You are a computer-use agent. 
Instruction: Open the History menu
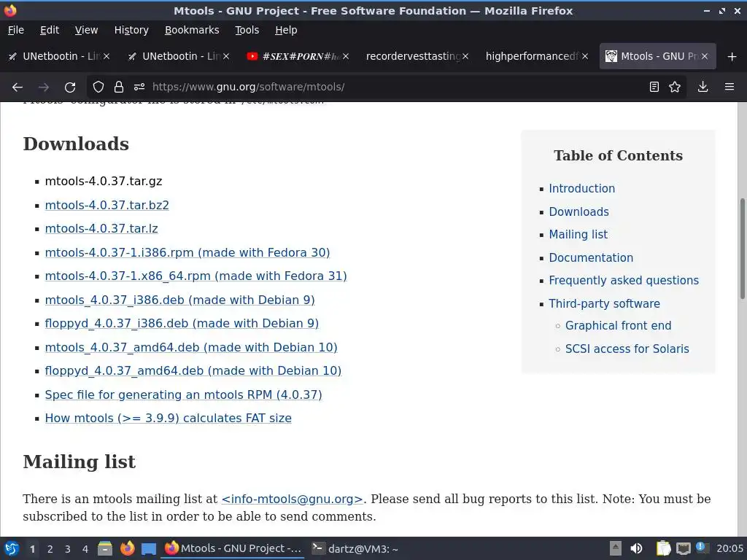(x=131, y=30)
